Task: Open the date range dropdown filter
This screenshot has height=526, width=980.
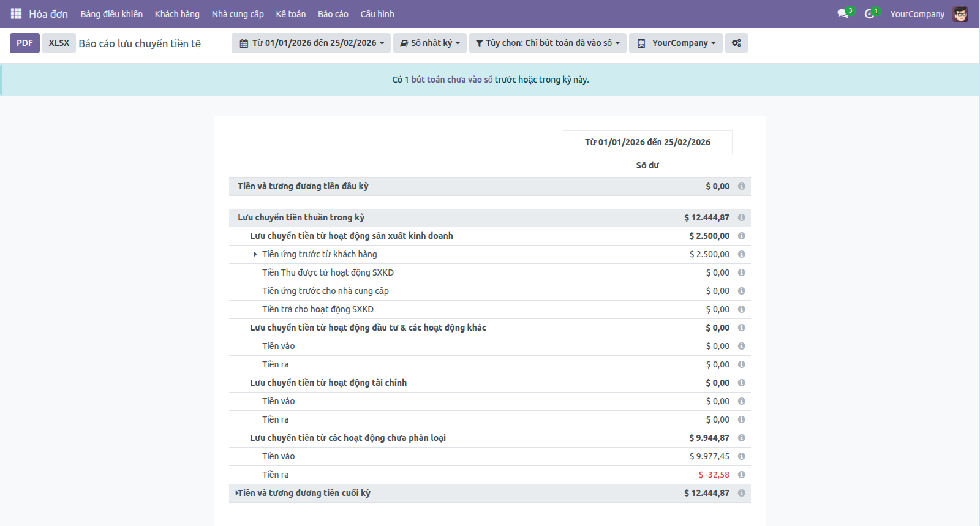Action: point(311,43)
